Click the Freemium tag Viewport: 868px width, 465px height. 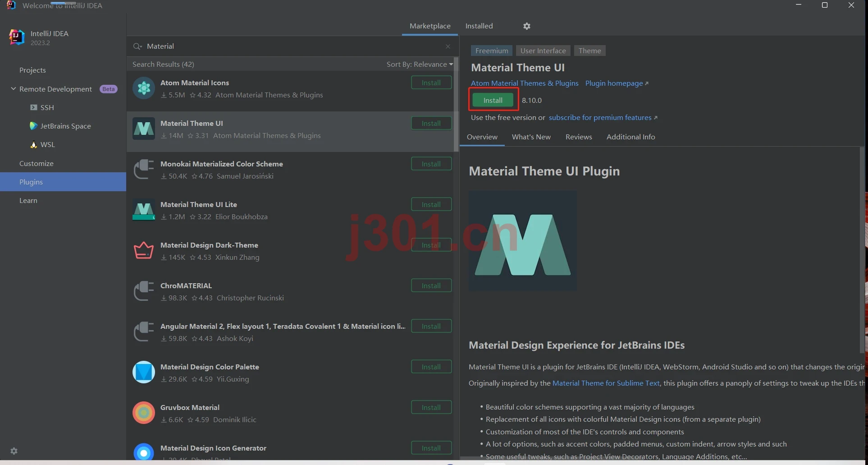click(x=492, y=51)
